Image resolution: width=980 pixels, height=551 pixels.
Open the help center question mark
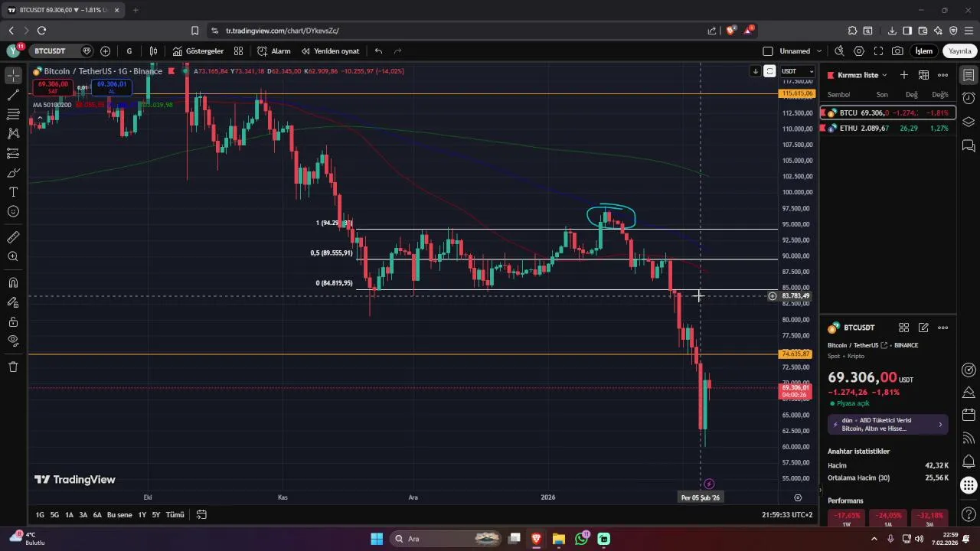coord(969,514)
